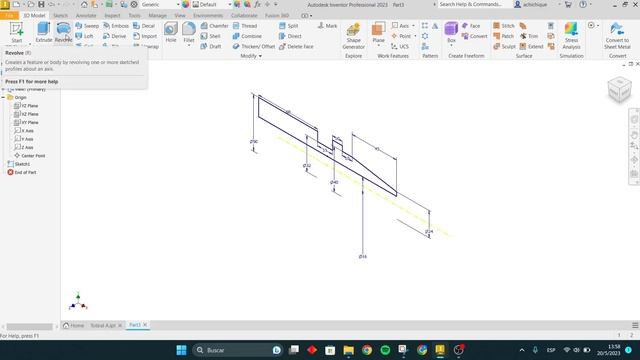Click the browser horizontal scrollbar
Image resolution: width=640 pixels, height=360 pixels.
coord(29,327)
